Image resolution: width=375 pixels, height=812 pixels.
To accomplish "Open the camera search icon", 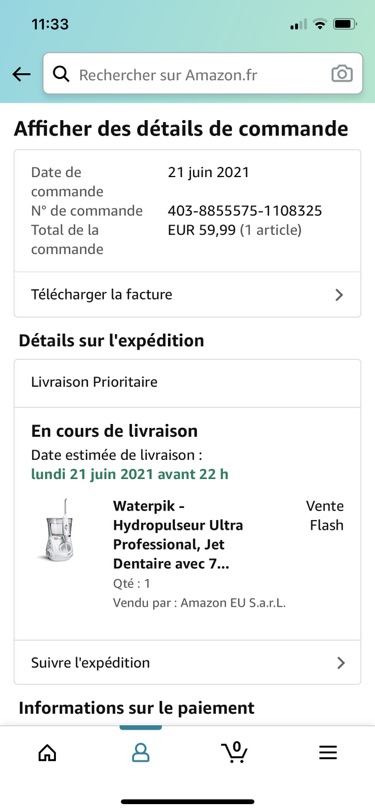I will pos(342,74).
